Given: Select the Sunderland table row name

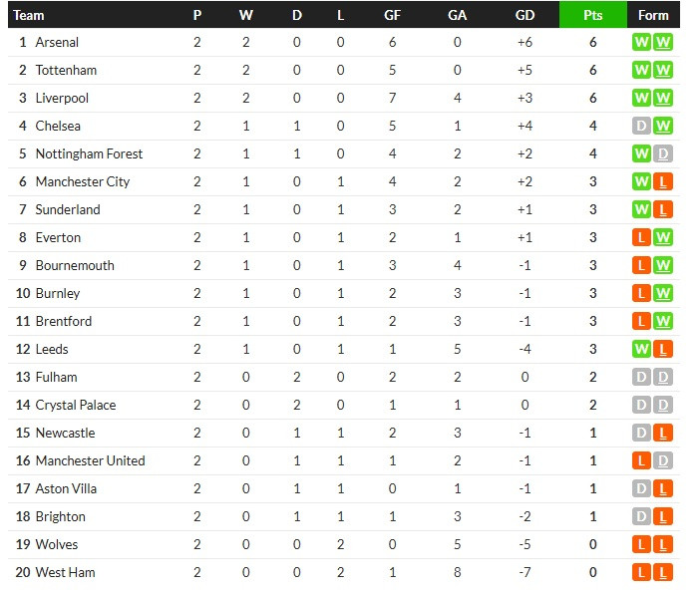Looking at the screenshot, I should pos(68,209).
